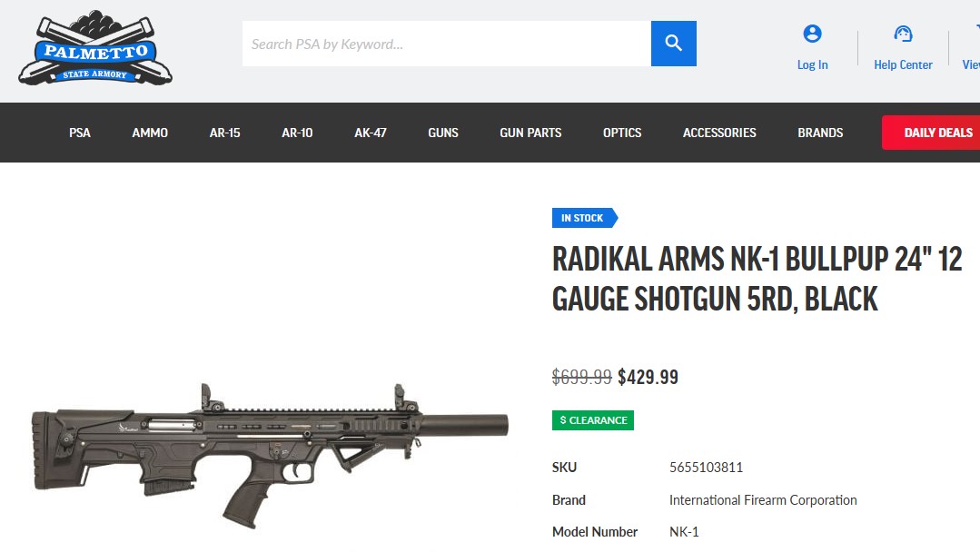Click International Firearm Corporation brand link
The image size is (980, 552).
coord(763,500)
